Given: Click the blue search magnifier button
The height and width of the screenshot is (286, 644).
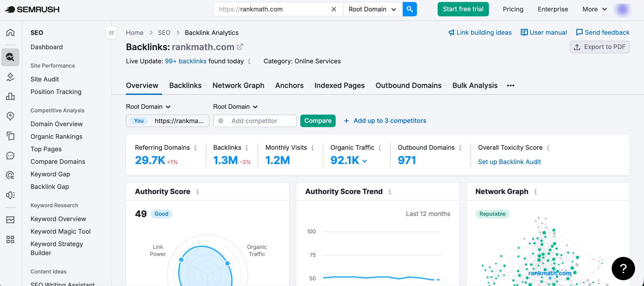Looking at the screenshot, I should point(410,9).
